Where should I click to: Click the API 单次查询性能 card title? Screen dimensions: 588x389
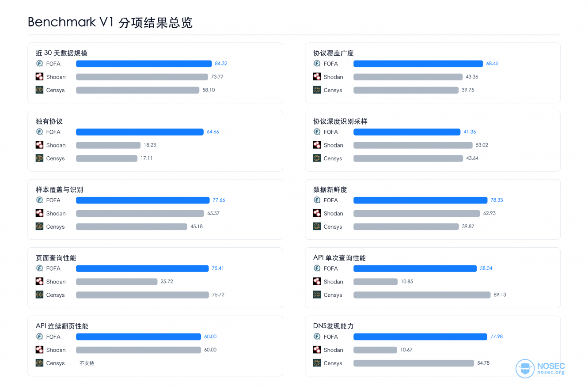(x=339, y=258)
